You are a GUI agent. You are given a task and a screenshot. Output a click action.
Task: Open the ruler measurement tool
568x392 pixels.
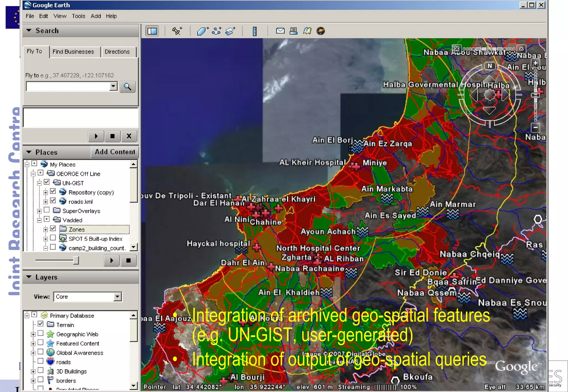click(x=255, y=31)
